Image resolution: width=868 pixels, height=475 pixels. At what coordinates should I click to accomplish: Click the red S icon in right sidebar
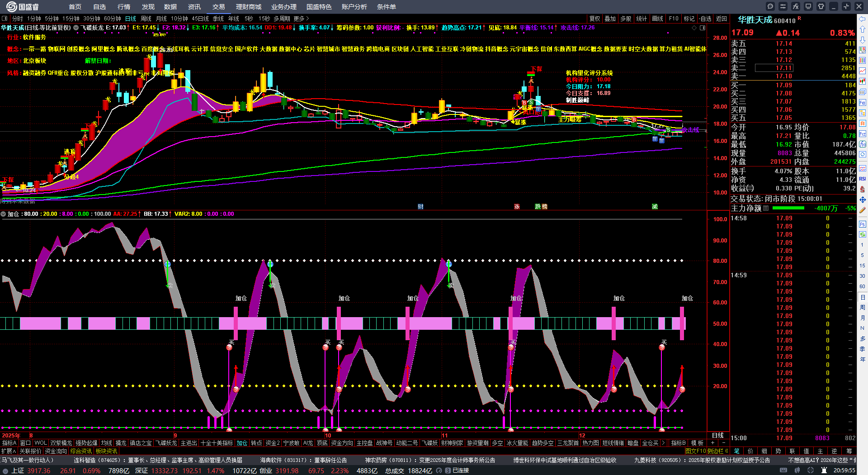pyautogui.click(x=863, y=189)
